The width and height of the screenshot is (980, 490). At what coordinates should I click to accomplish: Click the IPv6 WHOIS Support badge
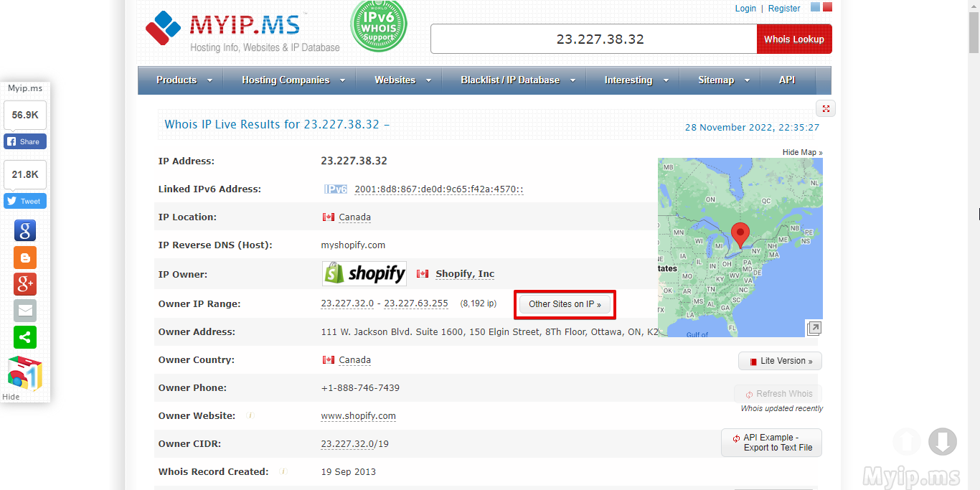coord(378,26)
